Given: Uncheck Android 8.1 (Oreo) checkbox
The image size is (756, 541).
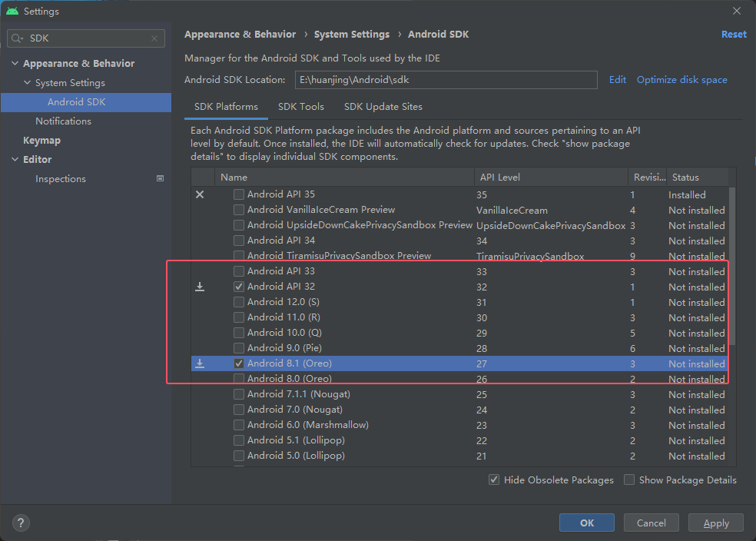Looking at the screenshot, I should click(x=239, y=363).
